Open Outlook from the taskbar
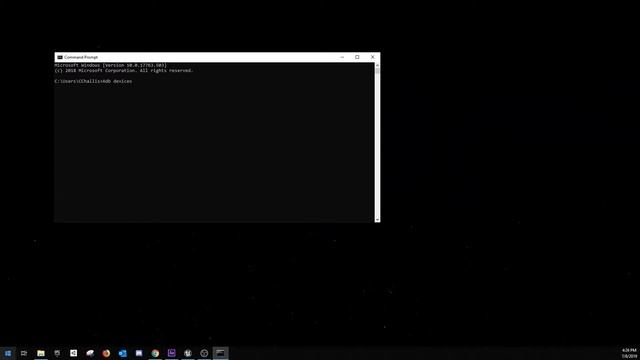Screen dimensions: 640x360 122,353
